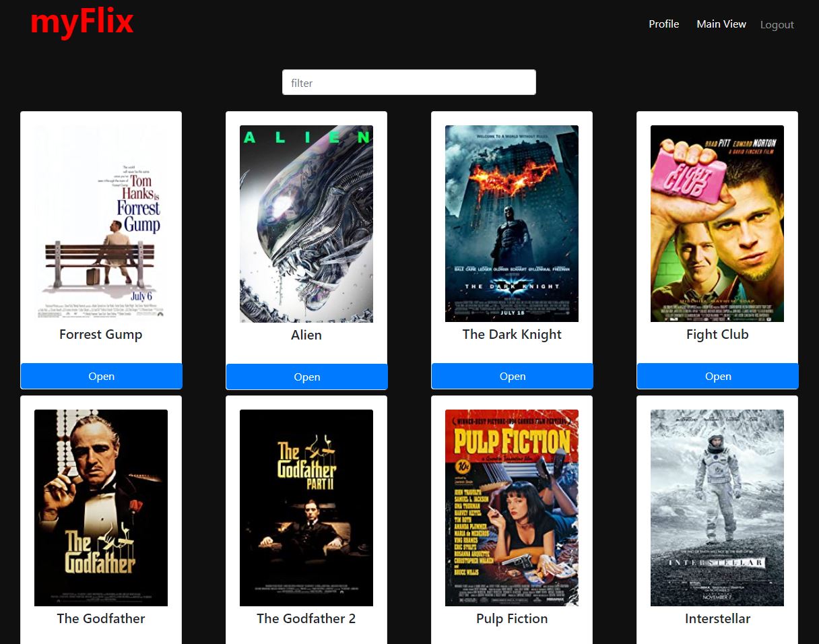Click the Alien movie poster
This screenshot has height=644, width=819.
[306, 224]
